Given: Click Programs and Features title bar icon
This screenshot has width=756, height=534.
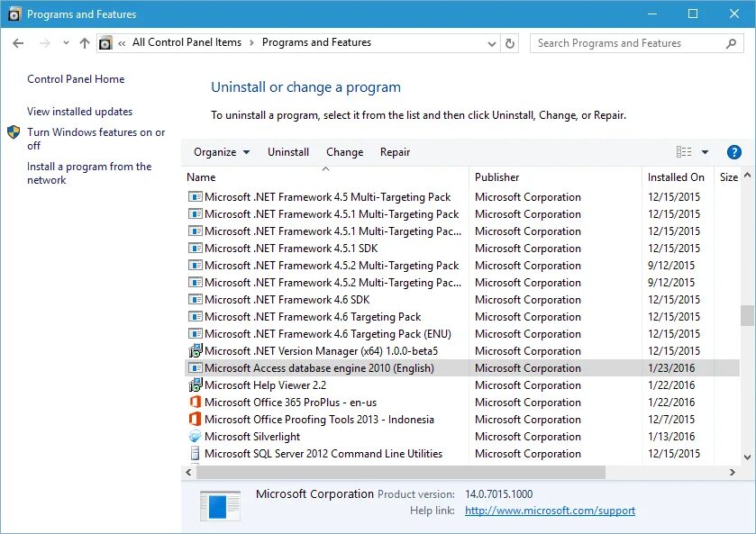Looking at the screenshot, I should click(x=14, y=14).
